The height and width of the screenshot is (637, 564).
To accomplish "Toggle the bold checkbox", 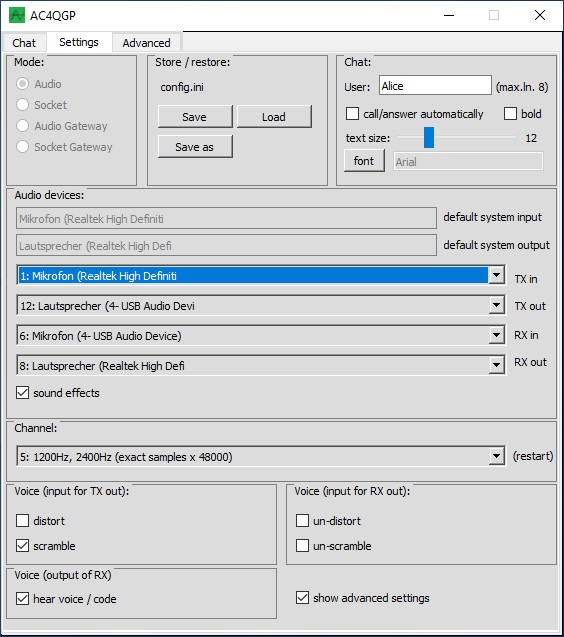I will click(510, 113).
